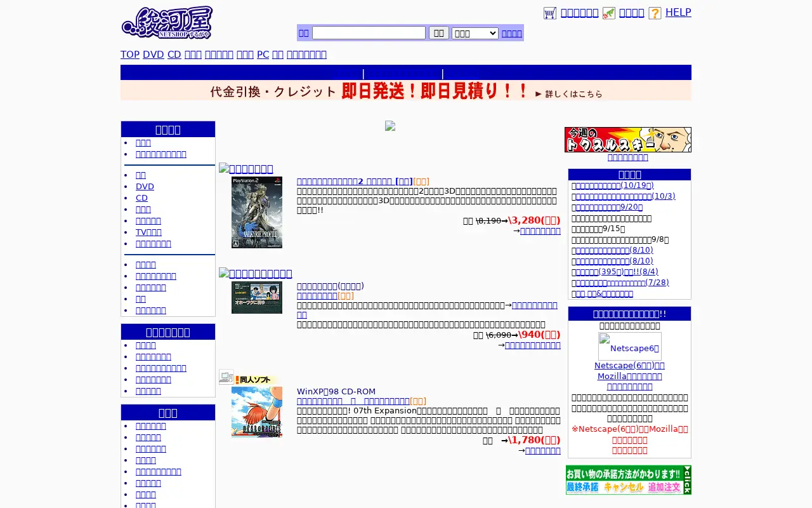Click the 即日発送 即日見積り banner
Screen dimensions: 812x508
(x=406, y=91)
